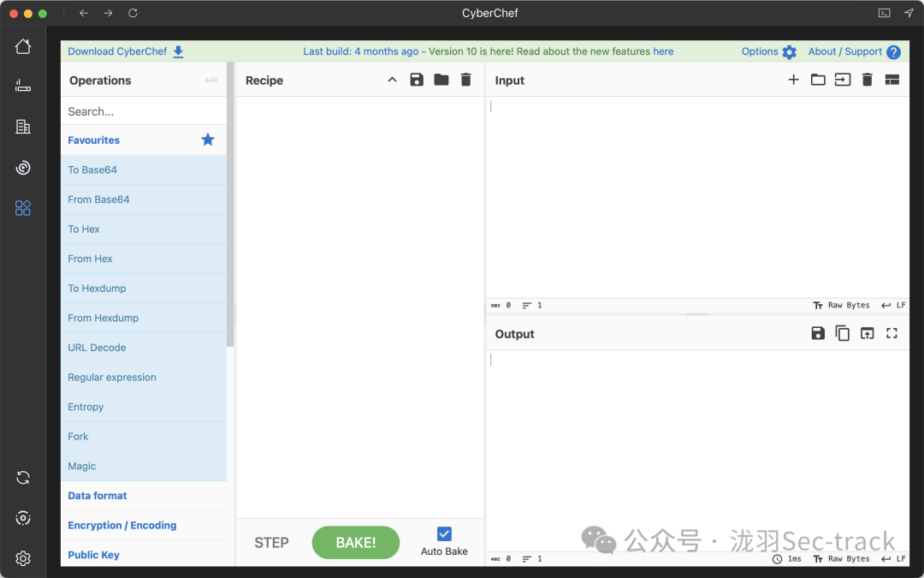Screen dimensions: 924x578
Task: Click the Download CyberChef link
Action: [126, 51]
